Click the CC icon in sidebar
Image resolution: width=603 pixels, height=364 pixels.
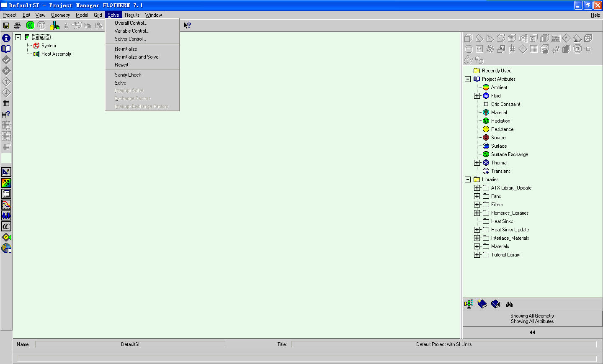coord(6,226)
